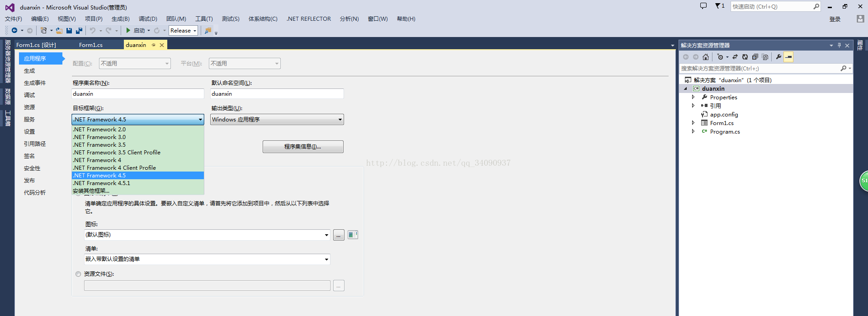Click the Pending Changes Filter clock icon
This screenshot has height=316, width=868.
coord(720,57)
